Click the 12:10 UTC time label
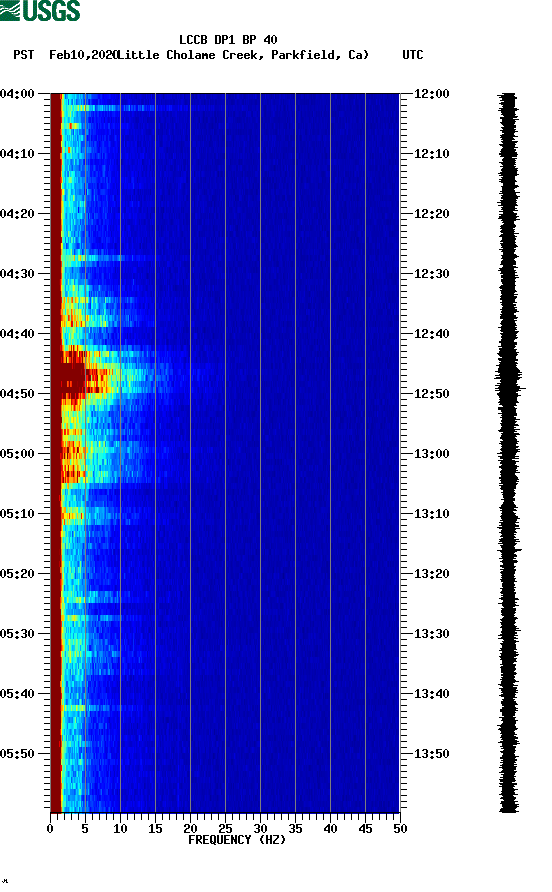 click(432, 154)
